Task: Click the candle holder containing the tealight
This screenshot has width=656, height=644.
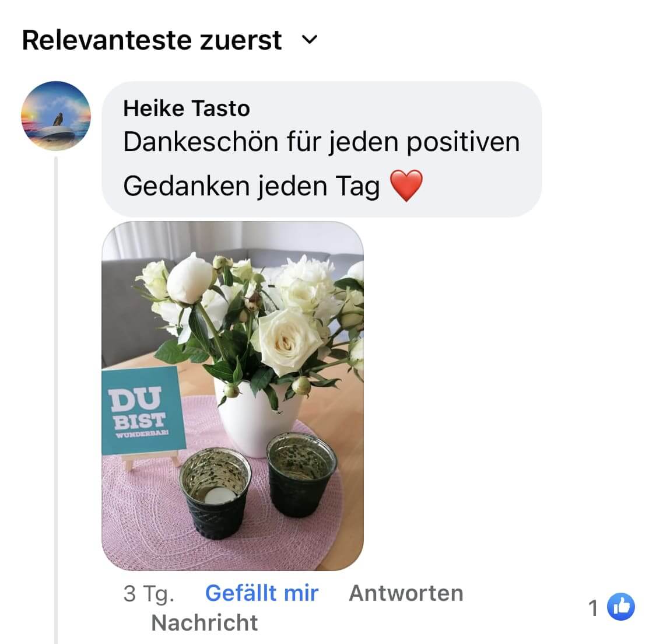Action: 215,492
